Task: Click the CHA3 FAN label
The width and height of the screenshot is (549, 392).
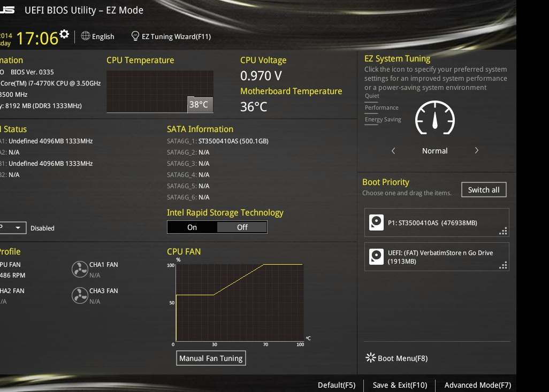Action: coord(104,291)
